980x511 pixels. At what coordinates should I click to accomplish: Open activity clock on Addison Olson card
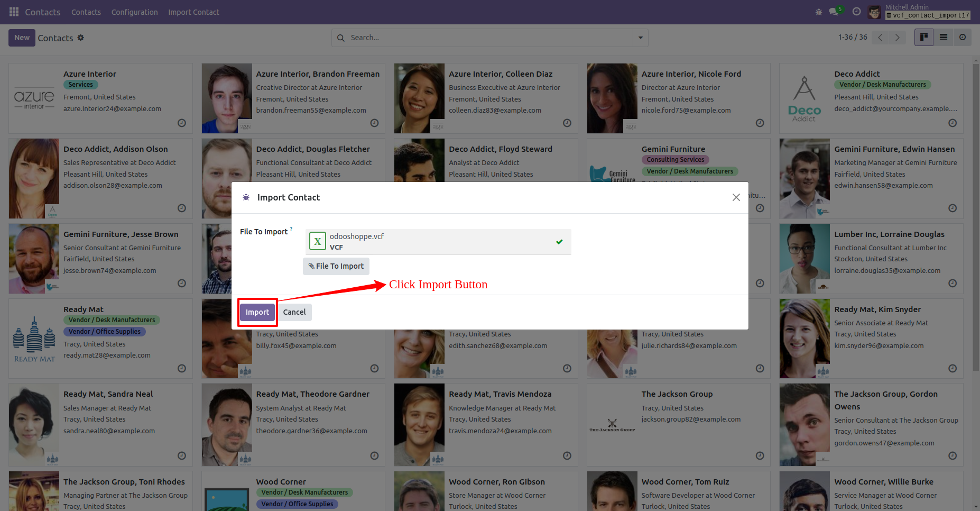(182, 208)
